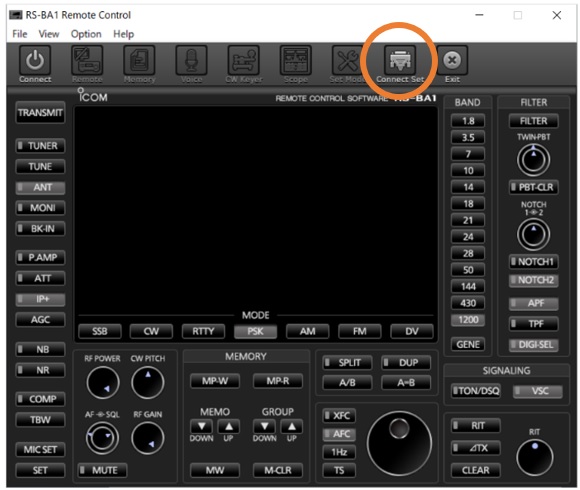The width and height of the screenshot is (580, 490).
Task: Enable the P.AMP preamp
Action: click(40, 257)
